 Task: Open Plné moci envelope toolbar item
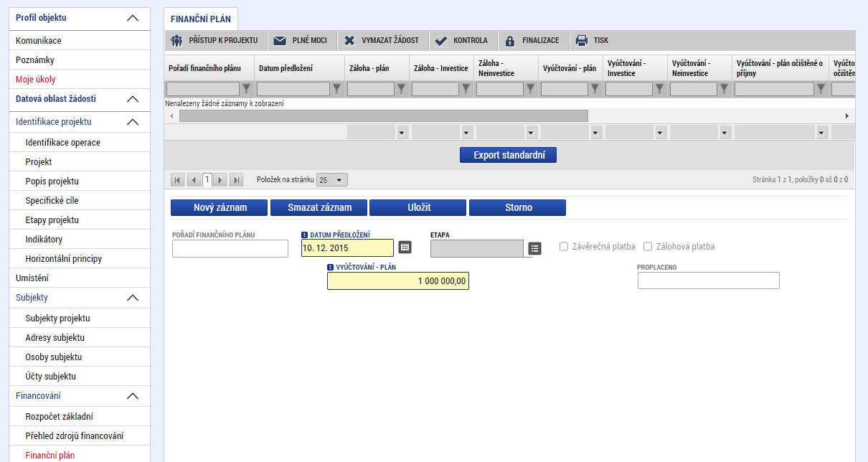point(301,40)
